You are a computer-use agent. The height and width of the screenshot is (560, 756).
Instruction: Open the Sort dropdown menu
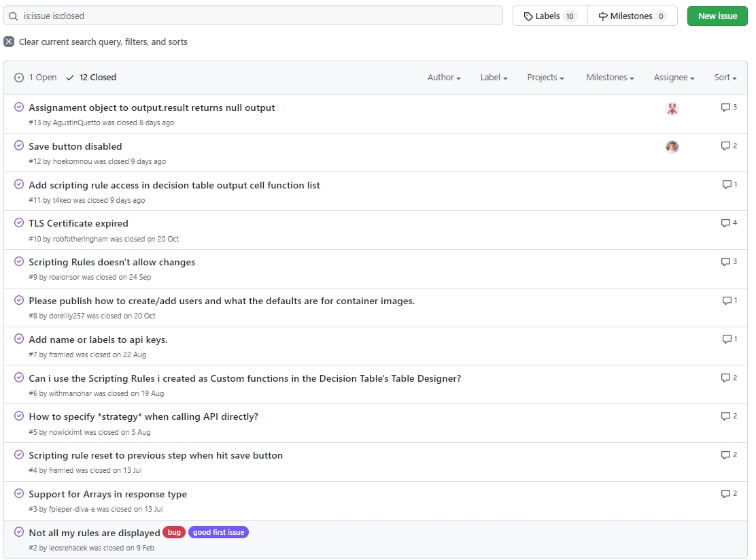click(x=725, y=78)
